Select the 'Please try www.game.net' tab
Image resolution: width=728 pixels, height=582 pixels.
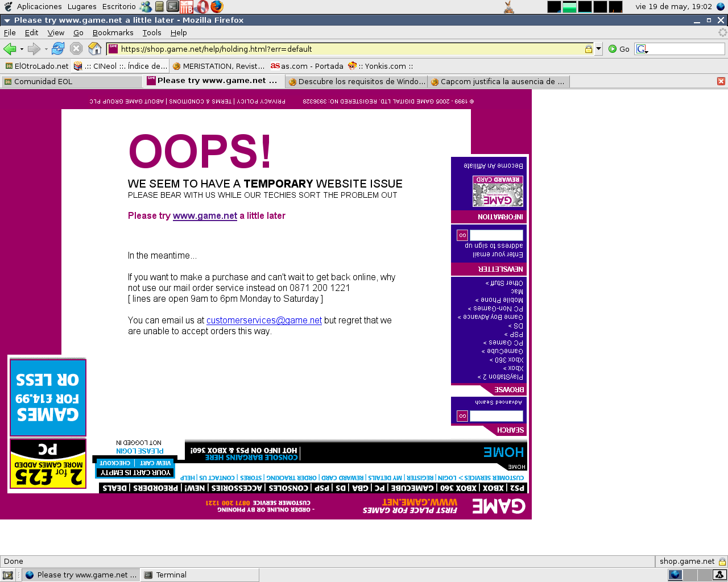click(x=213, y=81)
